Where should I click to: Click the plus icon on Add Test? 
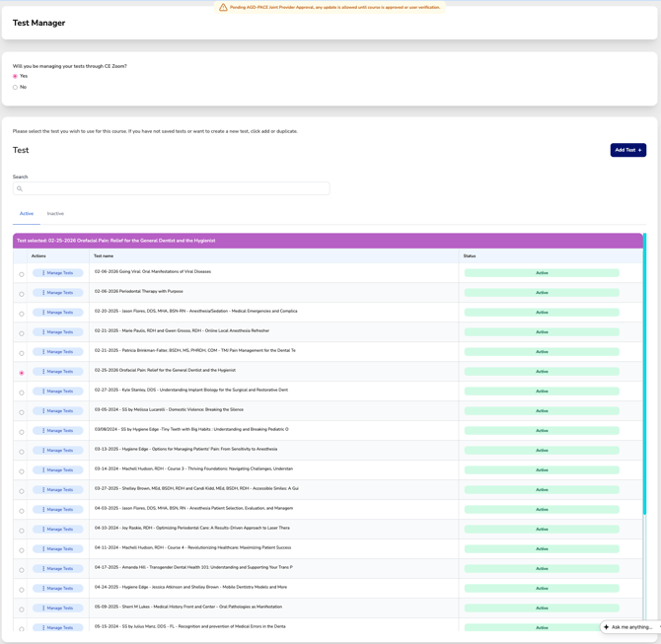[x=639, y=150]
